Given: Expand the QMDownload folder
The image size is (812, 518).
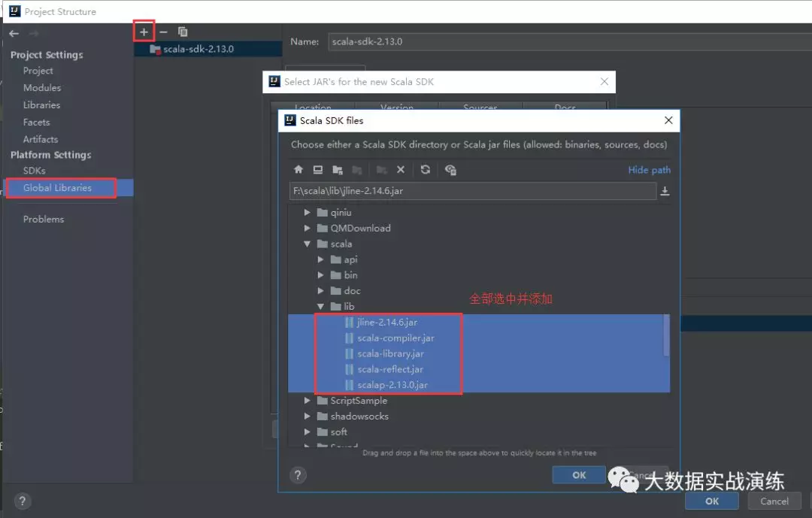Looking at the screenshot, I should pos(307,228).
